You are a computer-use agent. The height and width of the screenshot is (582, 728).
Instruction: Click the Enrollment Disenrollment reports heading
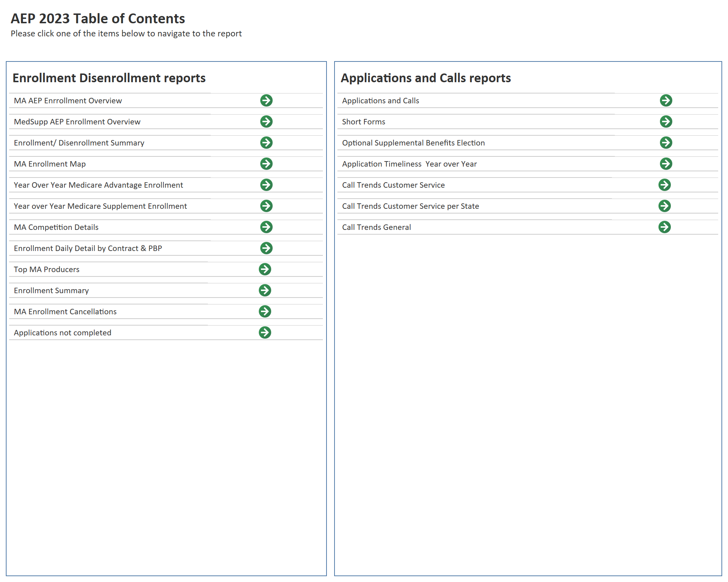(109, 78)
